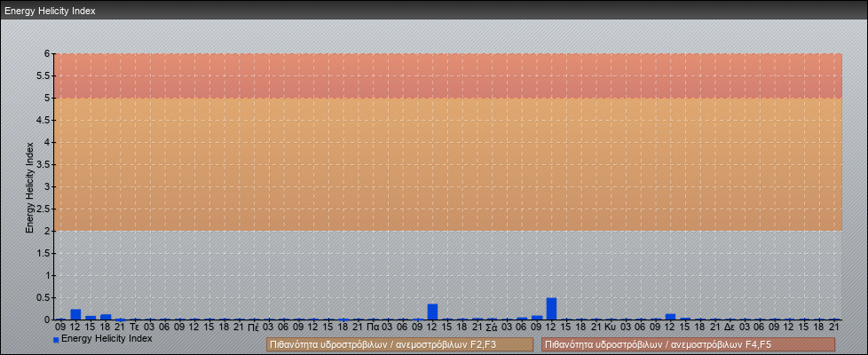Click the y-axis value 4
Image resolution: width=868 pixels, height=355 pixels.
point(48,142)
